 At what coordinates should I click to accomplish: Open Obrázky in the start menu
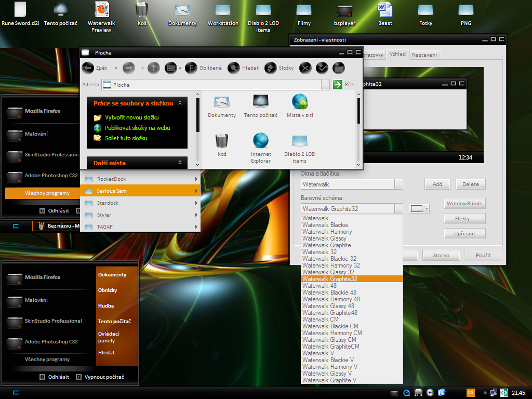[x=107, y=290]
